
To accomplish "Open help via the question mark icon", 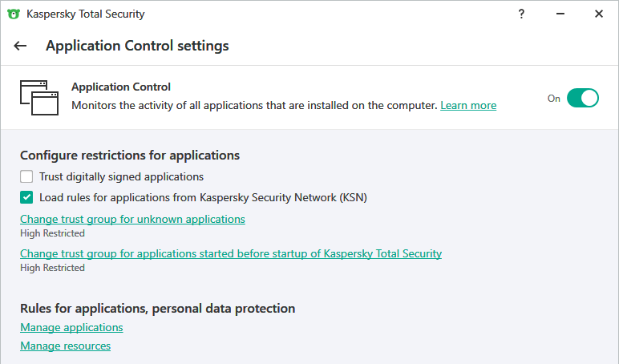I will 522,14.
